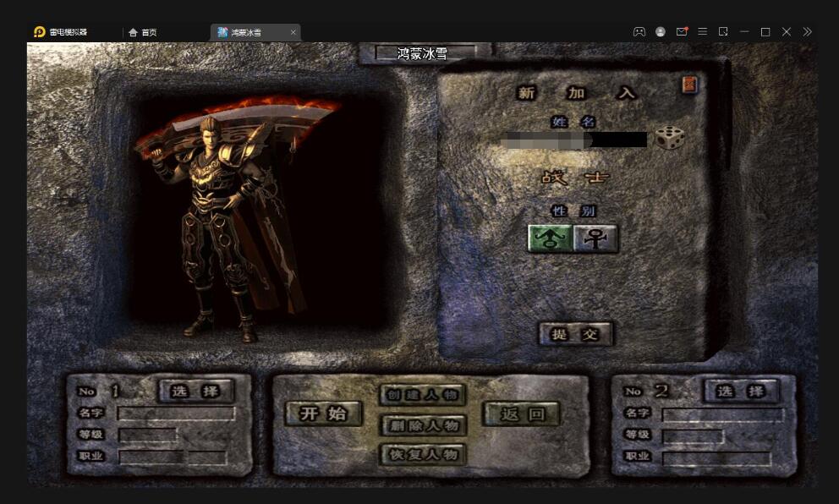Choose character slot No 2 with 选择
Image resolution: width=839 pixels, height=504 pixels.
click(741, 391)
